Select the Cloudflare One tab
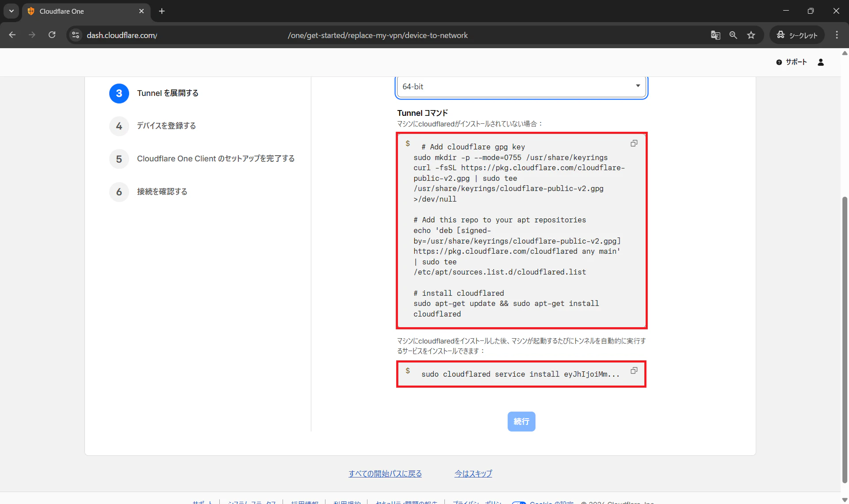 pyautogui.click(x=86, y=11)
